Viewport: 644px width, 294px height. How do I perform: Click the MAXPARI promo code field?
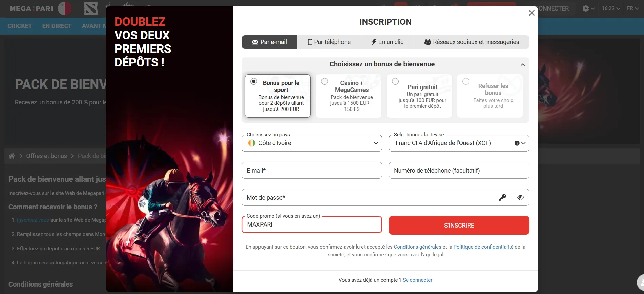tap(311, 224)
